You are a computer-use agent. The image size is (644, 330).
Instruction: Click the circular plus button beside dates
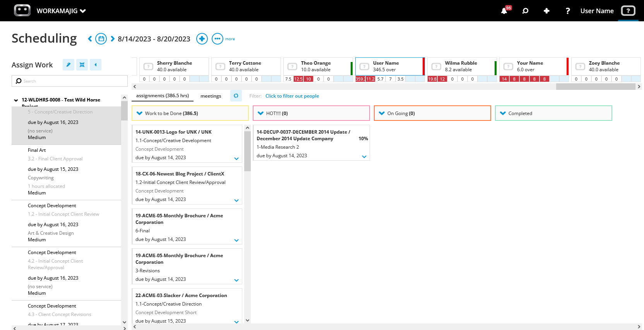tap(202, 39)
